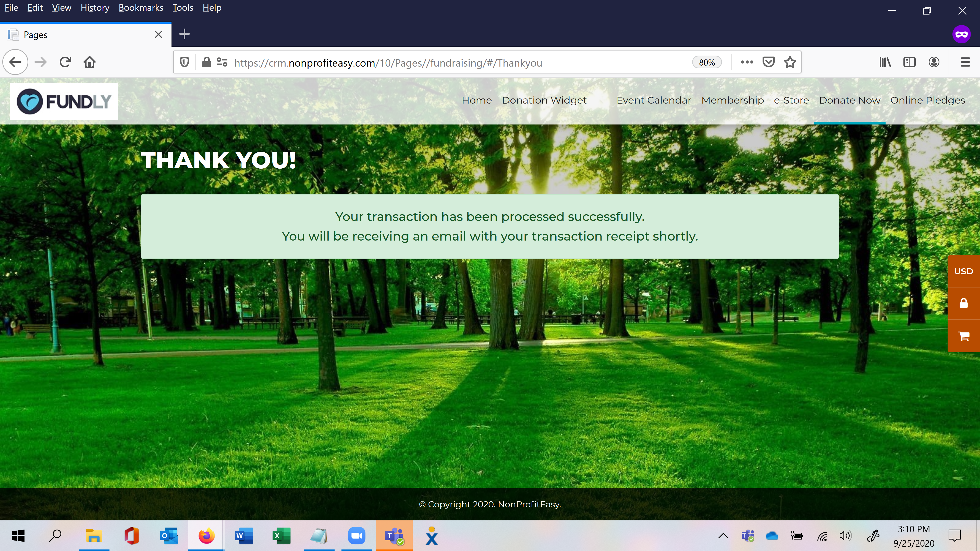Screen dimensions: 980x551
Task: Click the OneDrive cloud tray icon
Action: click(x=772, y=536)
